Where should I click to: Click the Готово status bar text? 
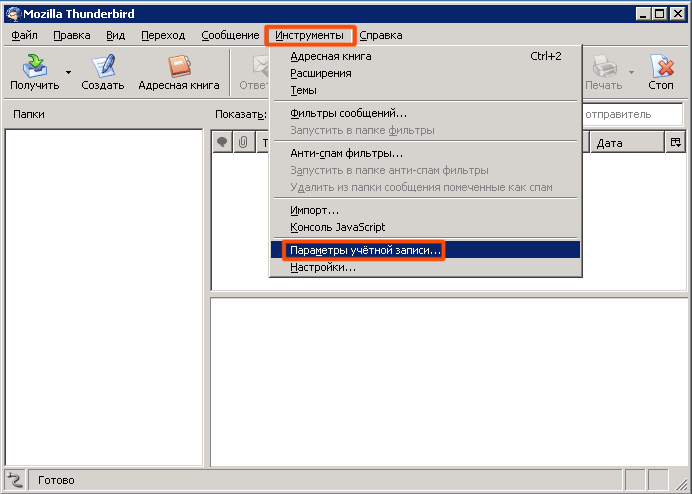coord(56,480)
